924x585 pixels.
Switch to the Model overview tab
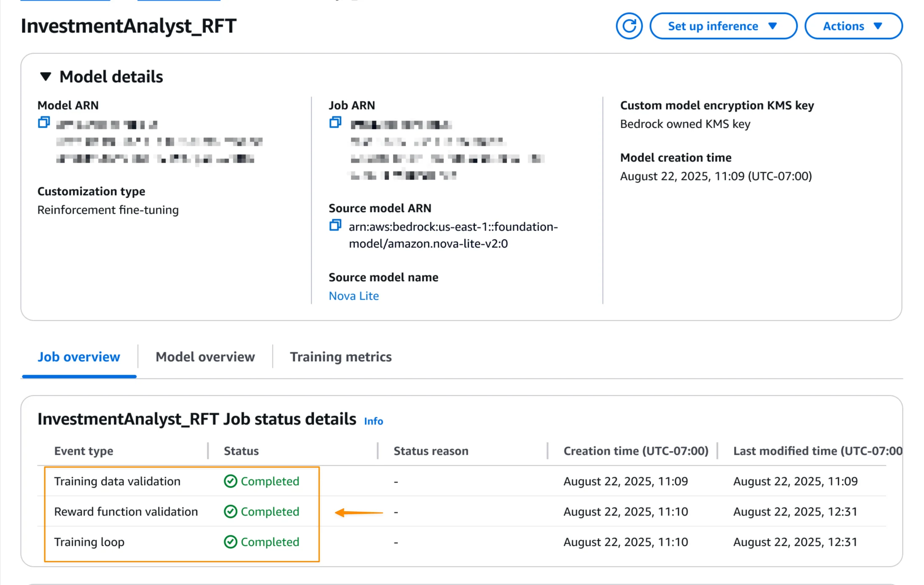[x=205, y=357]
